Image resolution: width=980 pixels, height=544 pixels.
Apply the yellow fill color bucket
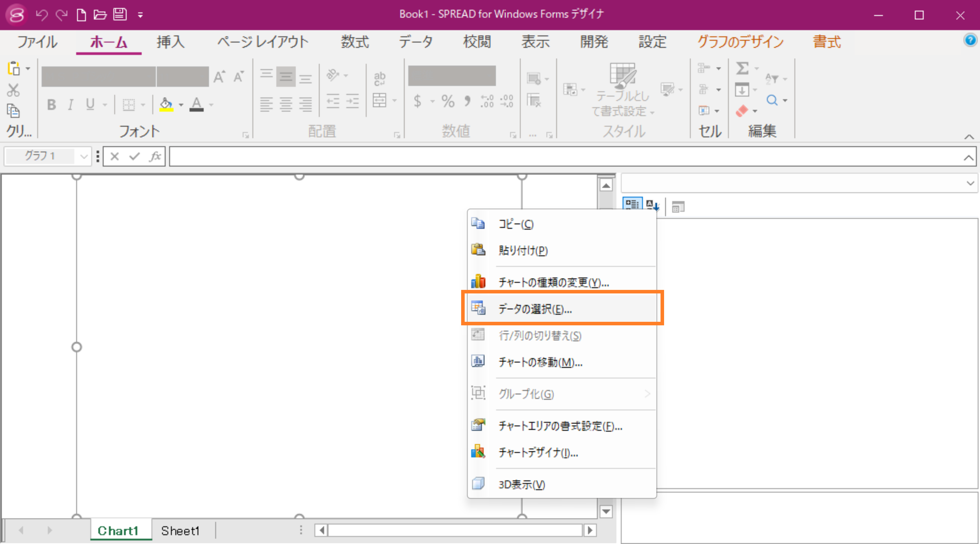coord(166,104)
